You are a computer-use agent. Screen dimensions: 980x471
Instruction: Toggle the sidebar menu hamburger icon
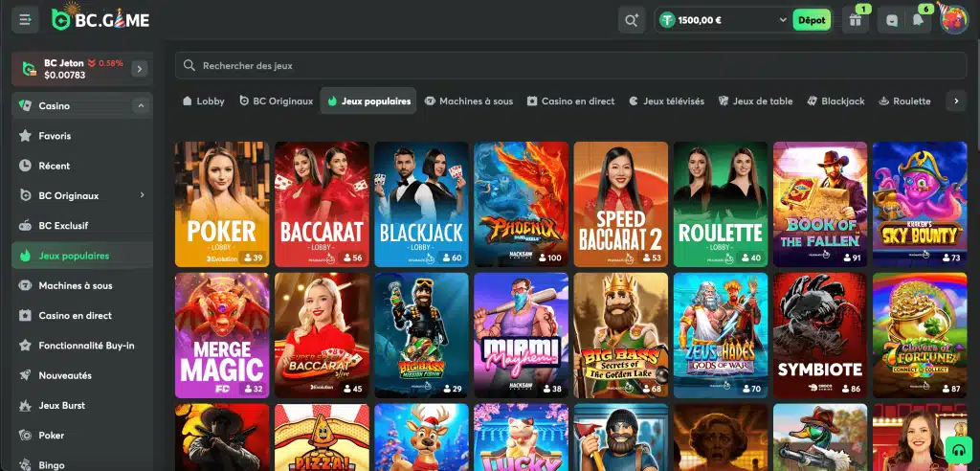25,19
